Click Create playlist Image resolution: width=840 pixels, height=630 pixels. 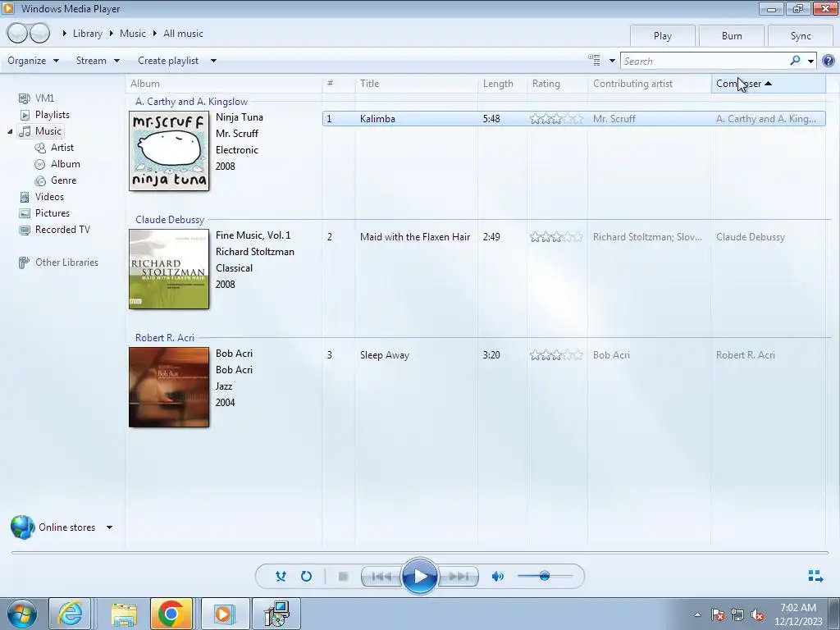click(168, 61)
